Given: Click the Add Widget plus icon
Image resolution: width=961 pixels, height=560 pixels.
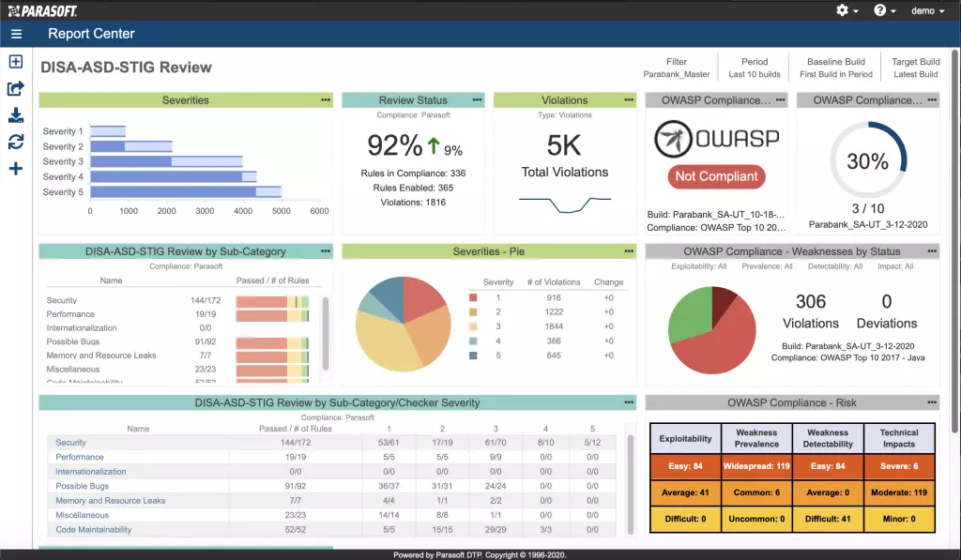Looking at the screenshot, I should click(x=16, y=169).
